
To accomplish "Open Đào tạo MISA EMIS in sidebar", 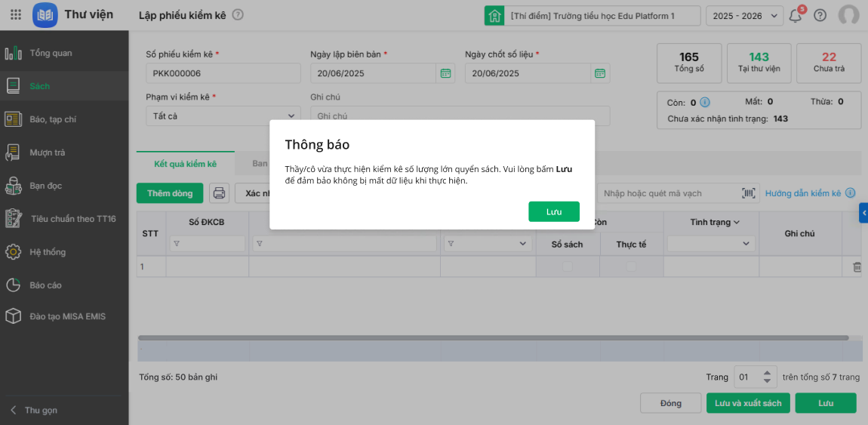I will [64, 316].
